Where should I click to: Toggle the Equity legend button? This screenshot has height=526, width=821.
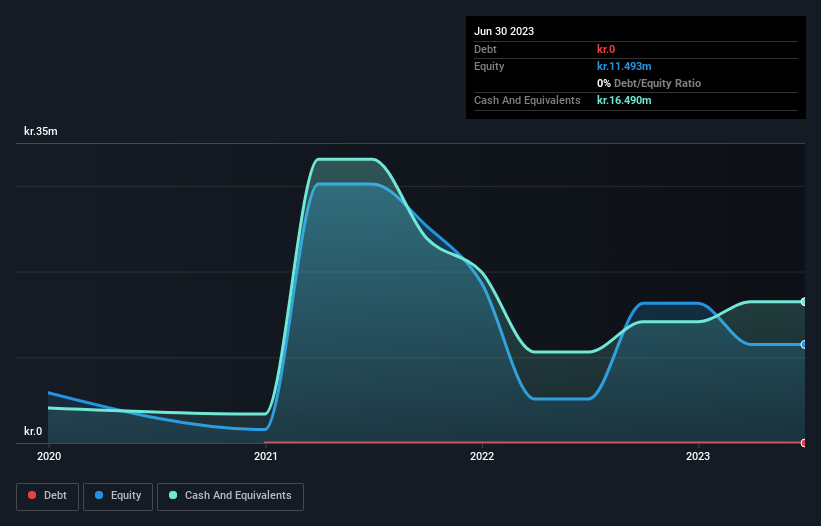pyautogui.click(x=118, y=496)
